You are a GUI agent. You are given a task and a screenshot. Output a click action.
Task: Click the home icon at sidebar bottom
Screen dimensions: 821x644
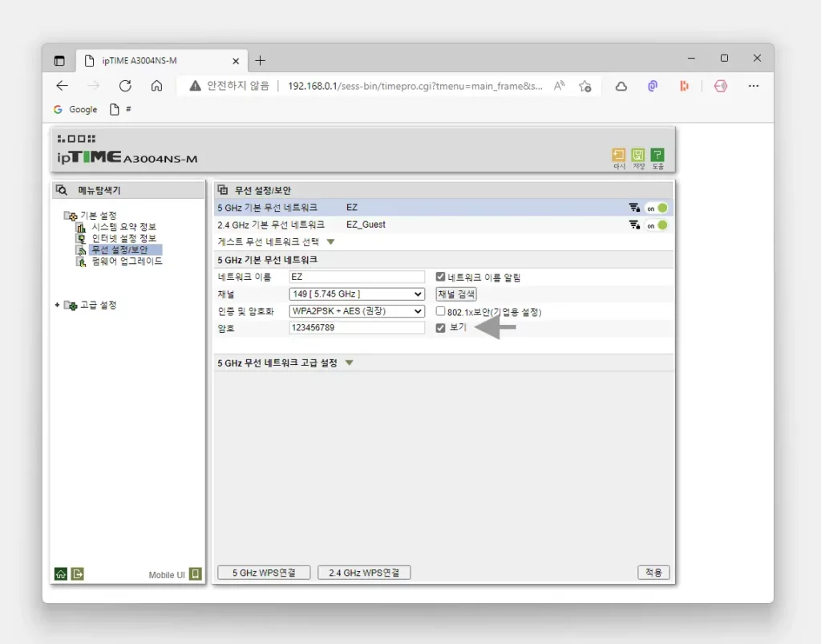[61, 573]
